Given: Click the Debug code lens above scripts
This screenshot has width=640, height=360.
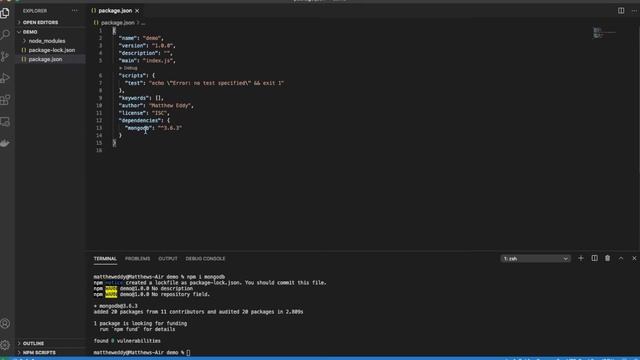Looking at the screenshot, I should tap(129, 68).
